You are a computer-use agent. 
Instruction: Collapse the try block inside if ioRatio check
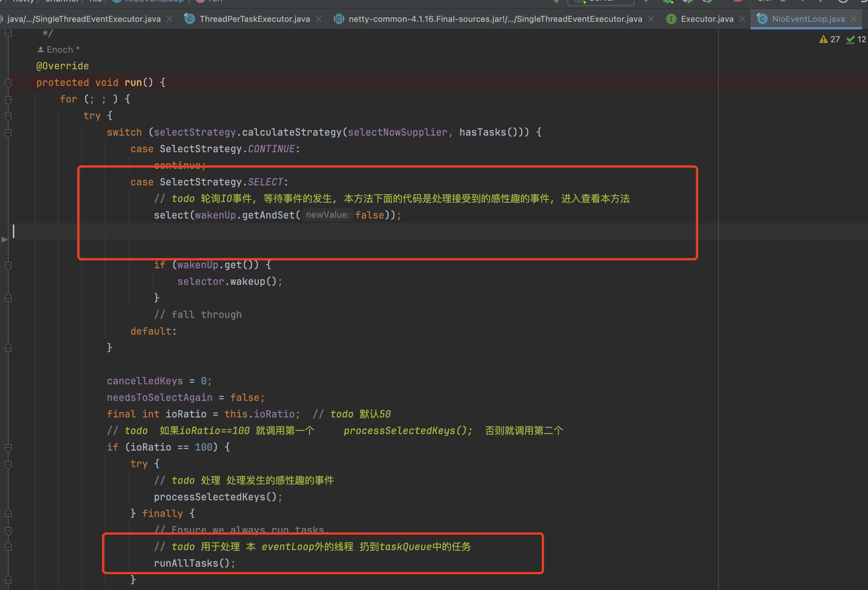point(8,464)
